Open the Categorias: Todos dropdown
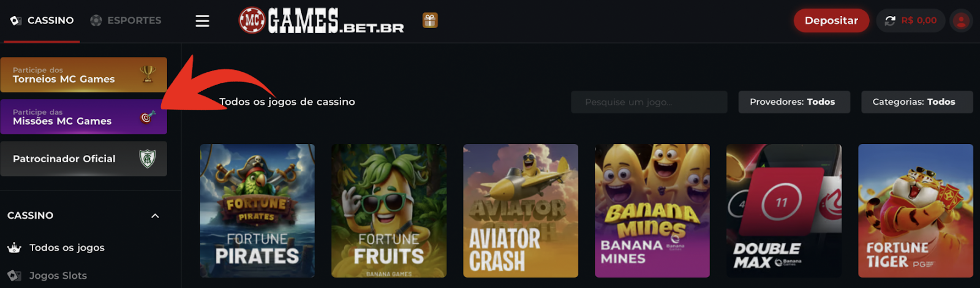This screenshot has height=288, width=980. [917, 102]
